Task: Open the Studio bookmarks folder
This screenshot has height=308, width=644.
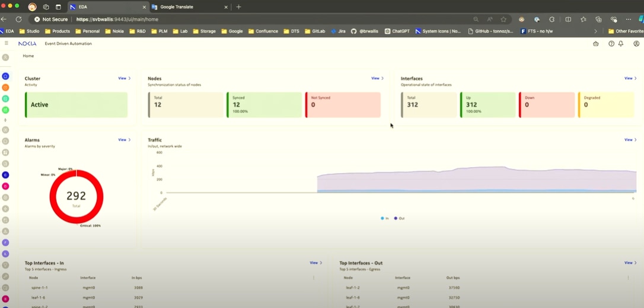Action: click(30, 31)
